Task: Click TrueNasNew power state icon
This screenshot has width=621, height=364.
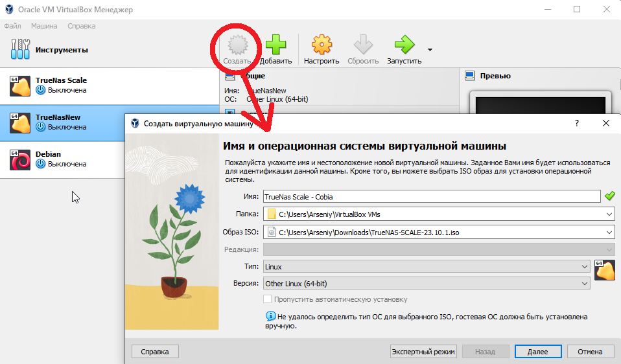Action: (x=40, y=127)
